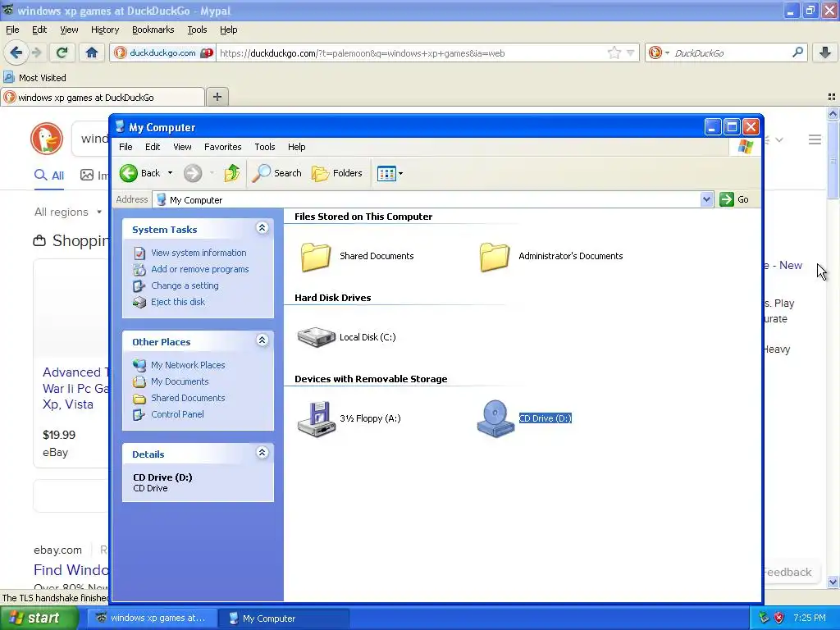The width and height of the screenshot is (840, 630).
Task: Open the search engine selector dropdown in Mypal
Action: 667,53
